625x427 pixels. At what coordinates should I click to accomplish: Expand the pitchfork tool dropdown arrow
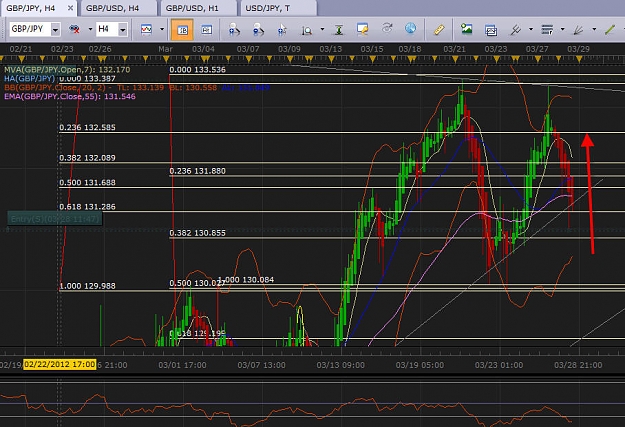pyautogui.click(x=531, y=29)
